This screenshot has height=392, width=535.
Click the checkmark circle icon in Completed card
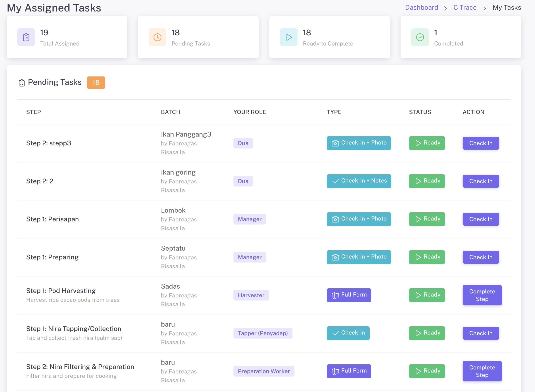pyautogui.click(x=420, y=37)
